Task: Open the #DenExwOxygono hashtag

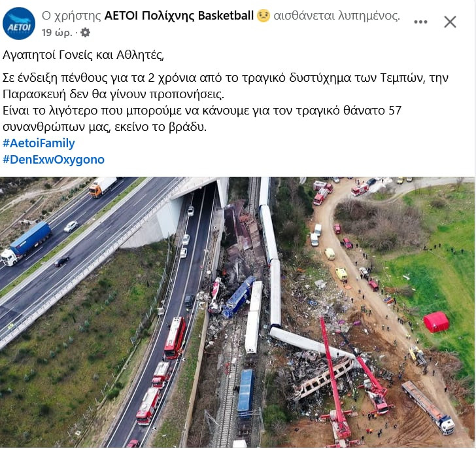Action: pyautogui.click(x=54, y=160)
